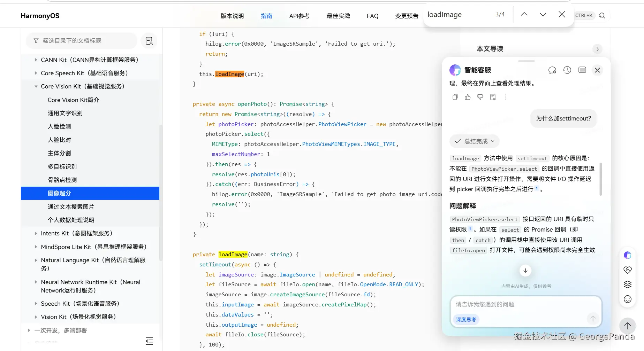Screen dimensions: 644x351
Task: Open the 智能客服 avatar logo
Action: click(x=455, y=70)
